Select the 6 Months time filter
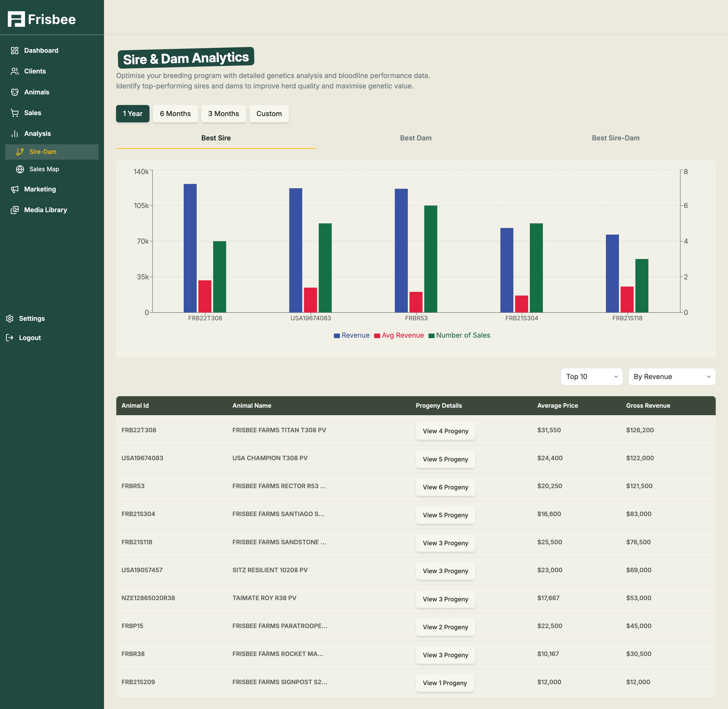Image resolution: width=728 pixels, height=709 pixels. (x=175, y=114)
